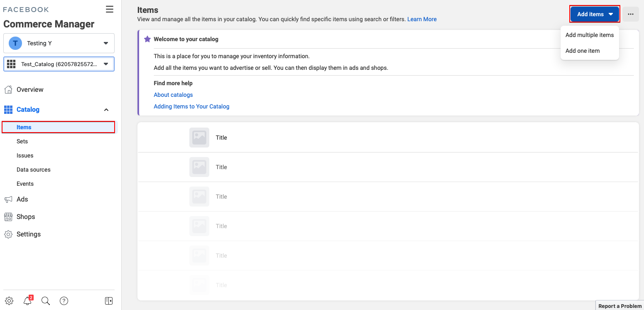The height and width of the screenshot is (310, 644).
Task: Open the hamburger menu icon
Action: 110,10
